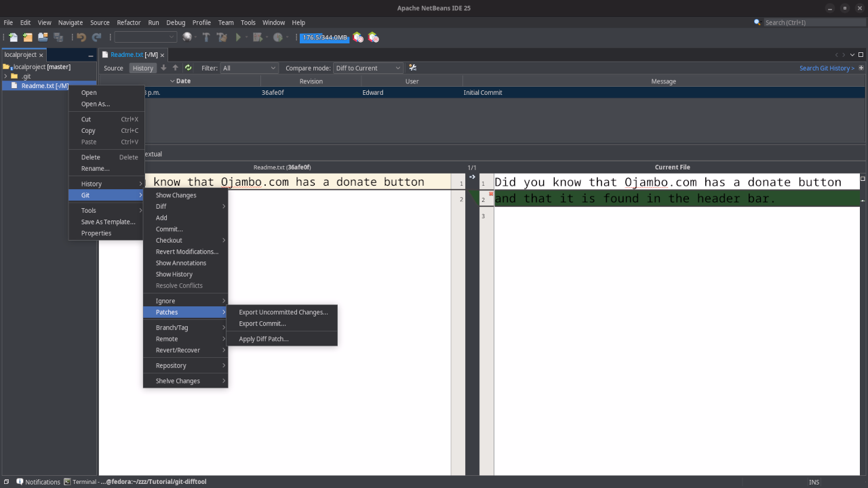The image size is (868, 488).
Task: Click the New File toolbar icon
Action: 13,37
